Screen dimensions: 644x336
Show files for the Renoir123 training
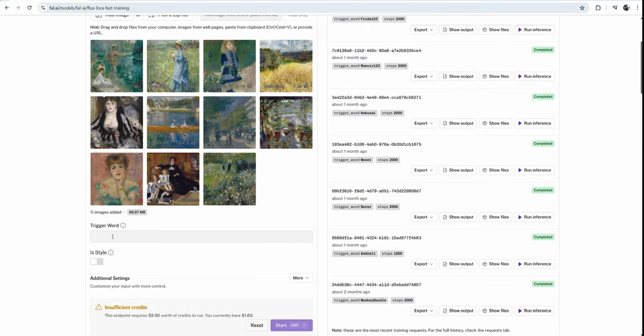pyautogui.click(x=496, y=76)
